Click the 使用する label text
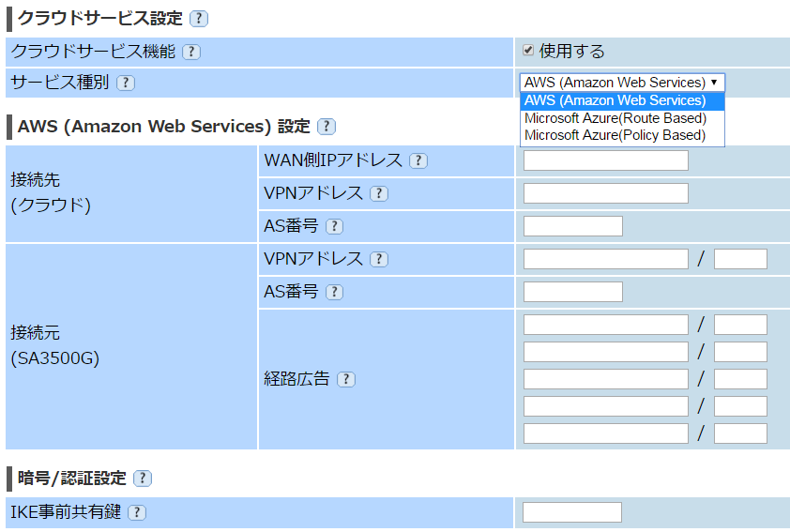 point(571,51)
